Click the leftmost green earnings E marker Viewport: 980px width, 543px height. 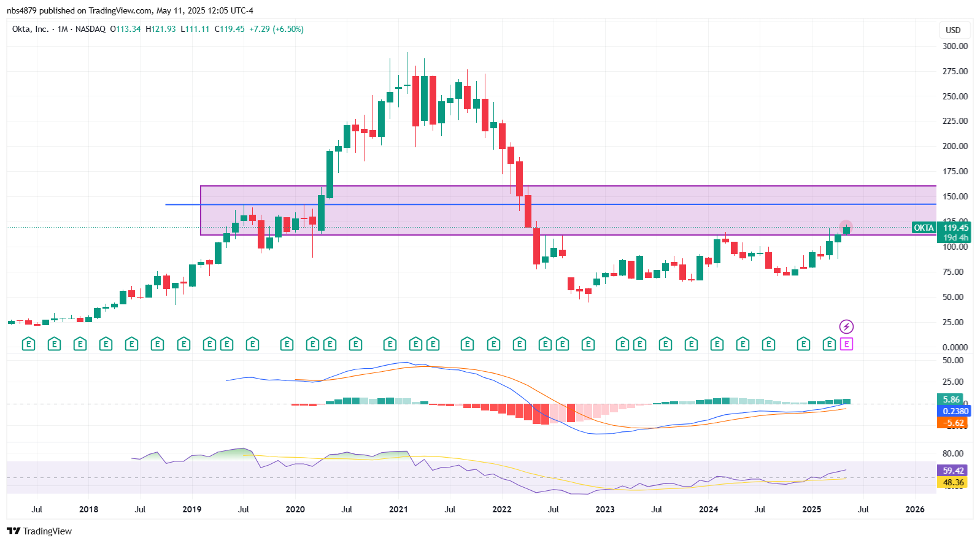click(x=28, y=344)
